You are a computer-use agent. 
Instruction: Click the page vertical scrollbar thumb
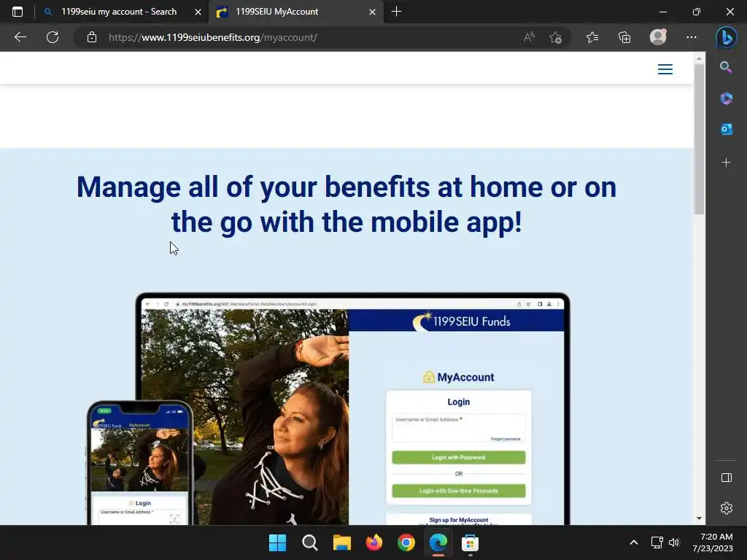pos(699,139)
